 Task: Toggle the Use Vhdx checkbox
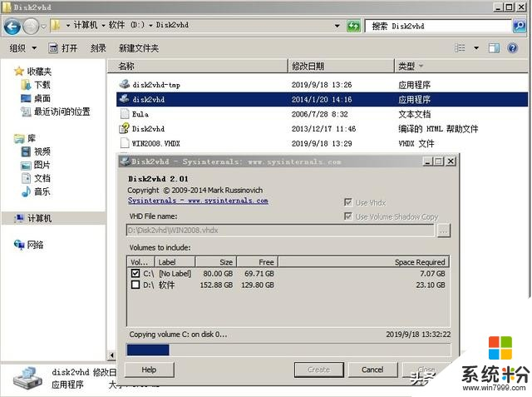(348, 202)
